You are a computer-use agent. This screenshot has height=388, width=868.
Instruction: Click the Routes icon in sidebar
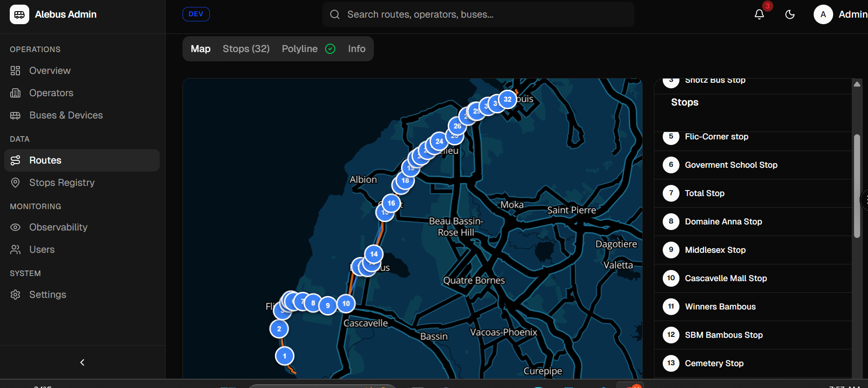pyautogui.click(x=15, y=160)
